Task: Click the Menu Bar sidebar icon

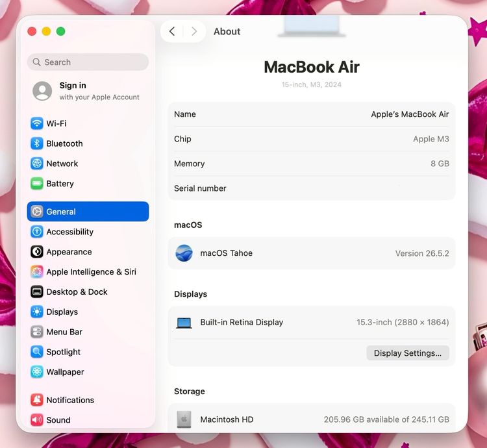Action: click(x=36, y=332)
